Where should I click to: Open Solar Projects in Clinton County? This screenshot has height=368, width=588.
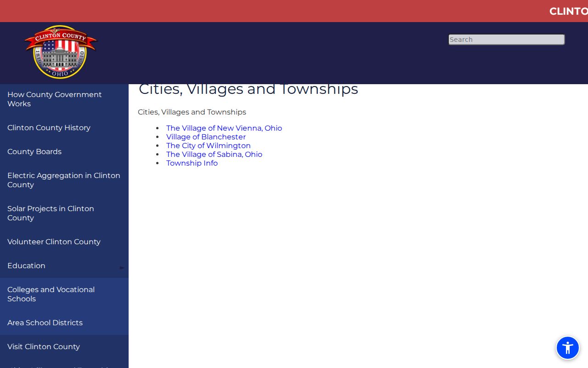[64, 213]
